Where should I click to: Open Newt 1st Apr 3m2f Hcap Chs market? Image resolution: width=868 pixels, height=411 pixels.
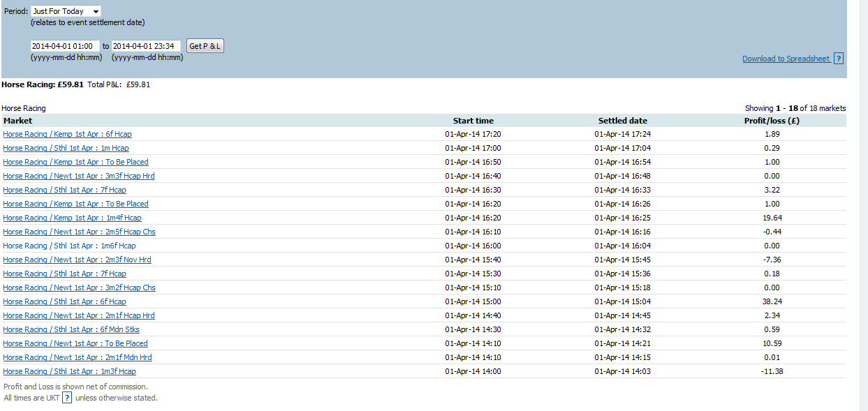[79, 287]
